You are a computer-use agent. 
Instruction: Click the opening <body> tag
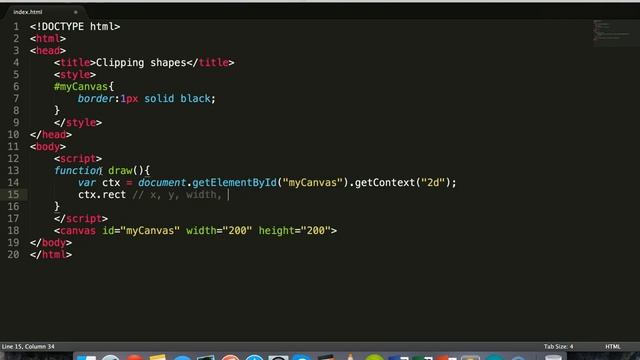pyautogui.click(x=48, y=147)
